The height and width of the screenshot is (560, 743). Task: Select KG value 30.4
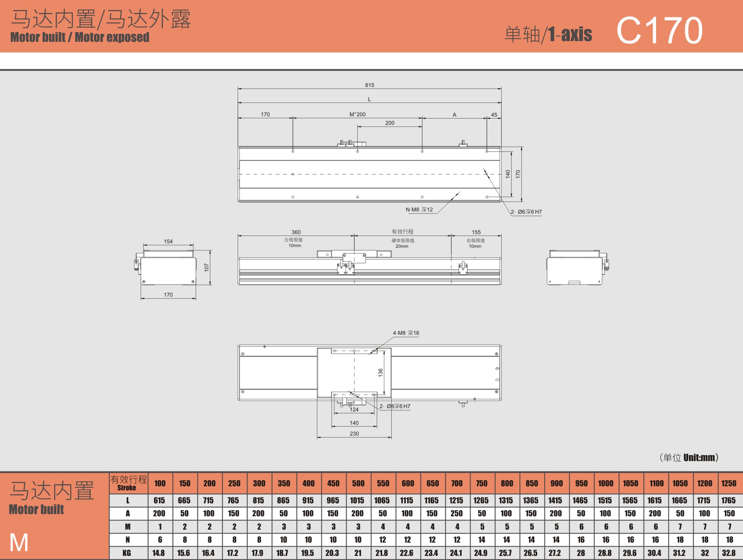point(655,553)
